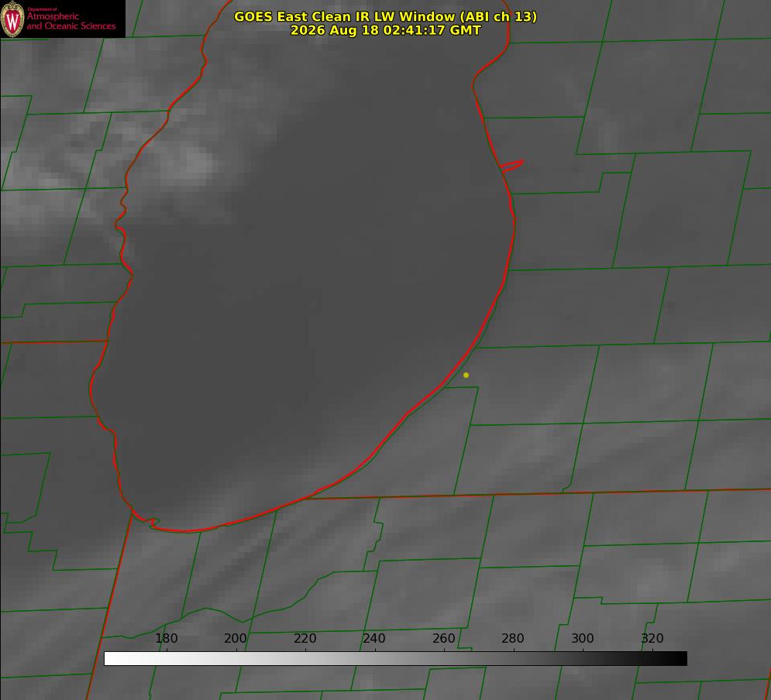The height and width of the screenshot is (700, 771).
Task: Click the 2026 Aug 18 timestamp text
Action: click(386, 30)
